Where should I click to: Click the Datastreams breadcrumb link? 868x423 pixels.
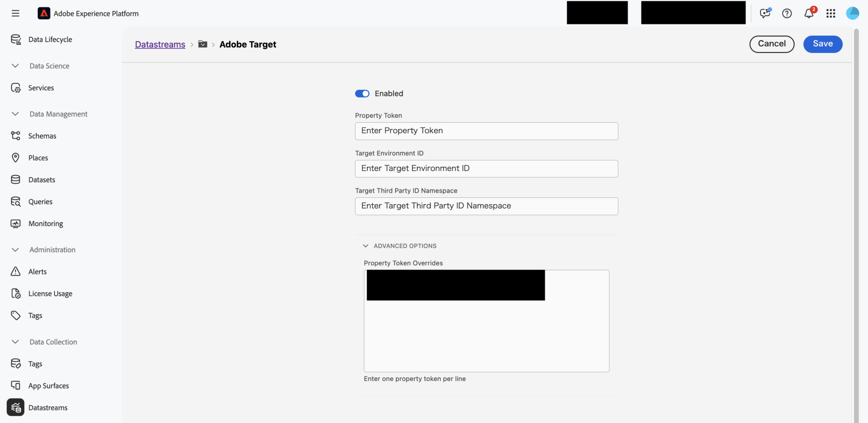pyautogui.click(x=160, y=44)
